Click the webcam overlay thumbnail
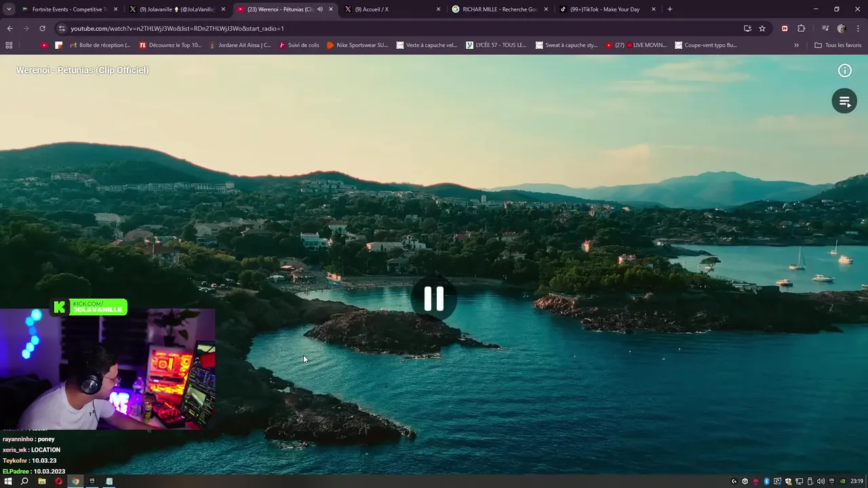 (x=108, y=369)
